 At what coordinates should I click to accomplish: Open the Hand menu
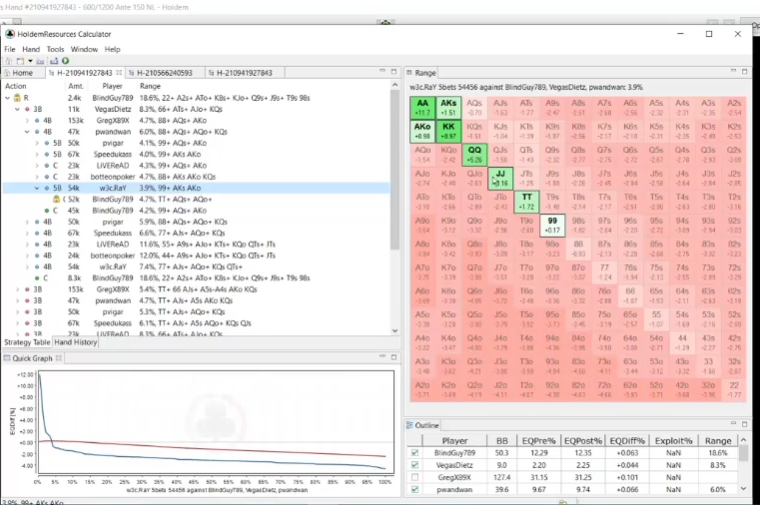click(x=31, y=49)
